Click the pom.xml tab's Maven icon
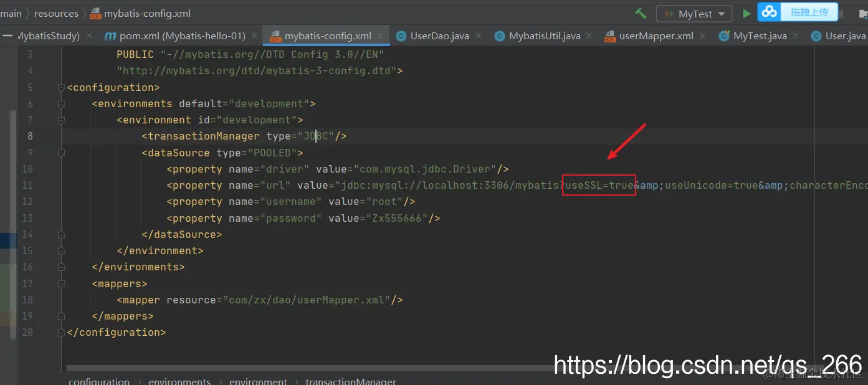Image resolution: width=868 pixels, height=385 pixels. [x=110, y=36]
